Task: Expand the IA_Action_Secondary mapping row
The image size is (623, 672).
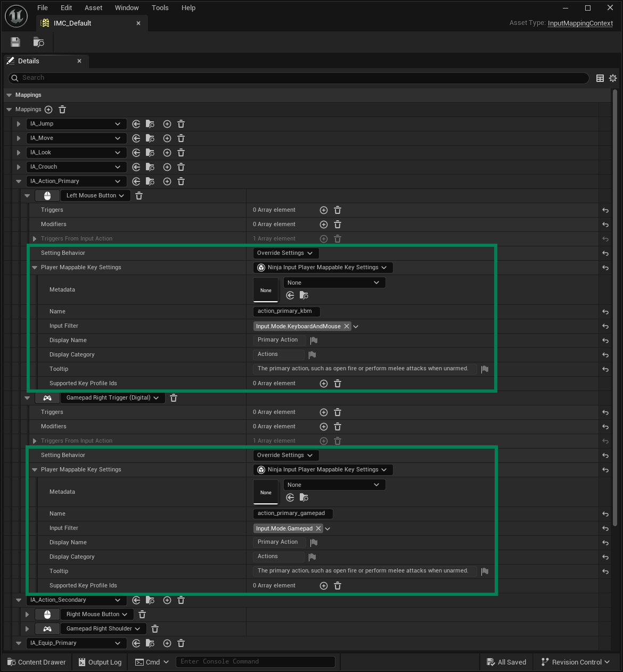Action: point(19,600)
